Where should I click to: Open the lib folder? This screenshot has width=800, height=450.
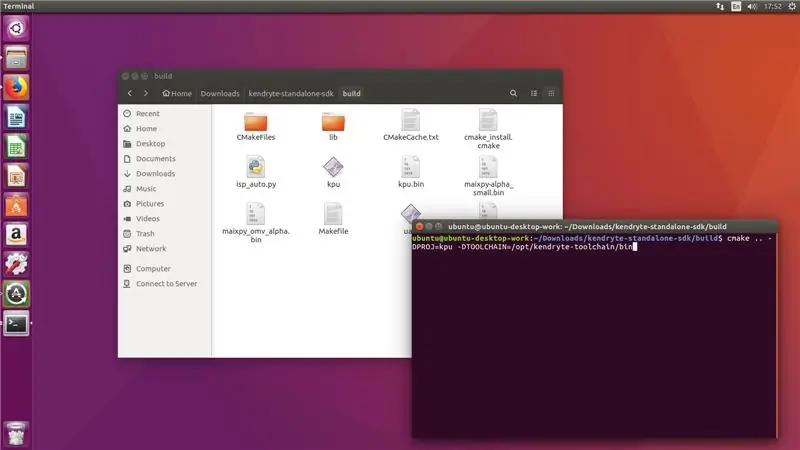point(333,127)
